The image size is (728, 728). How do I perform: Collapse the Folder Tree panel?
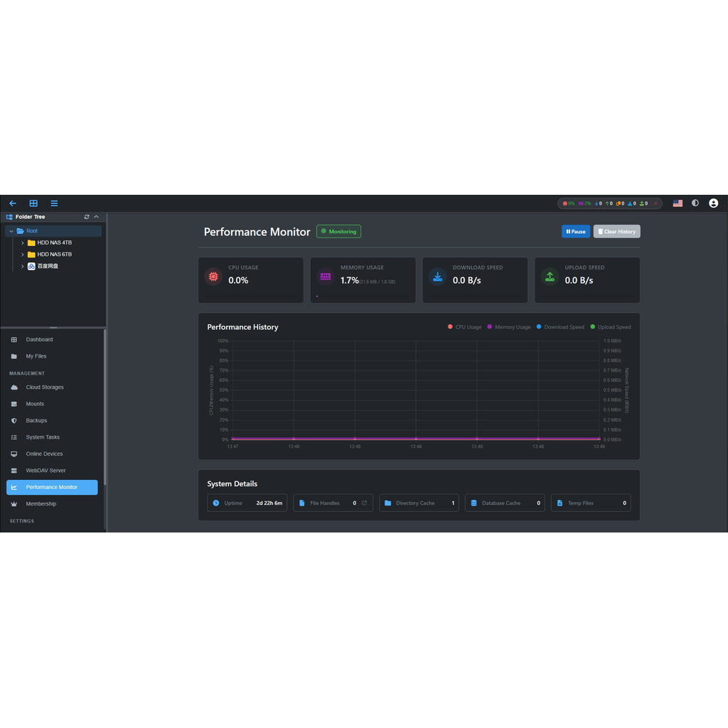pos(96,217)
